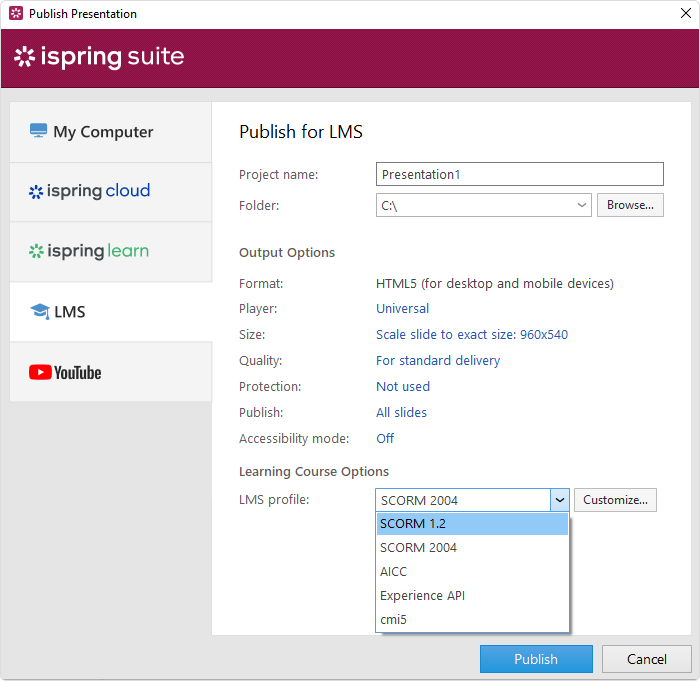Click the iSpring Cloud blue star icon
The image size is (700, 681).
coord(36,192)
